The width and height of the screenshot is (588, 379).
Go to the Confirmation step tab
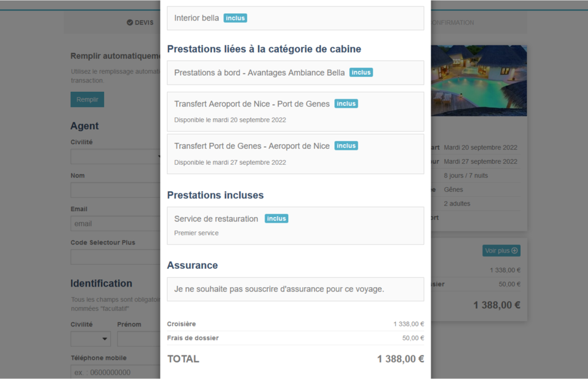point(452,22)
